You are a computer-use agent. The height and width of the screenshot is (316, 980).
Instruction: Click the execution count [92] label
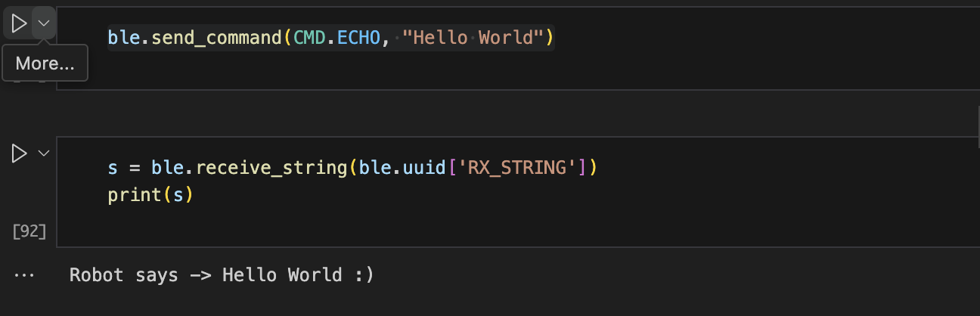[x=30, y=231]
